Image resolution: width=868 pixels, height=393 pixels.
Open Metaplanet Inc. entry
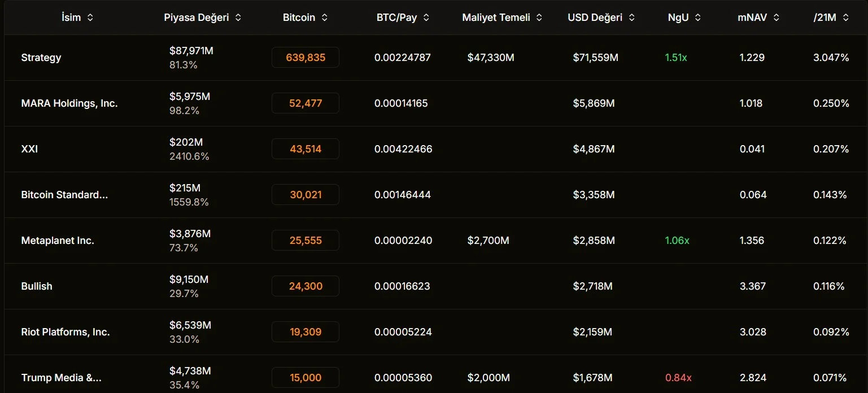point(58,241)
